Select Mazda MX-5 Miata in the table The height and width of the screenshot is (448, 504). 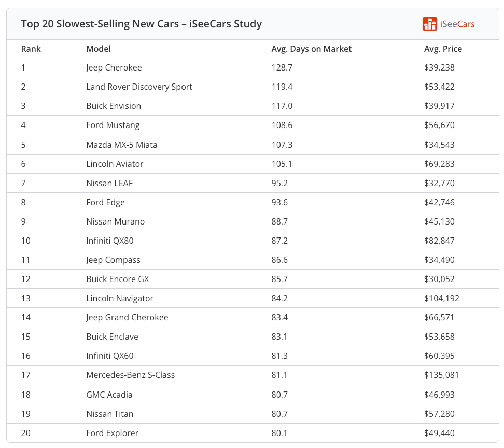(x=121, y=145)
